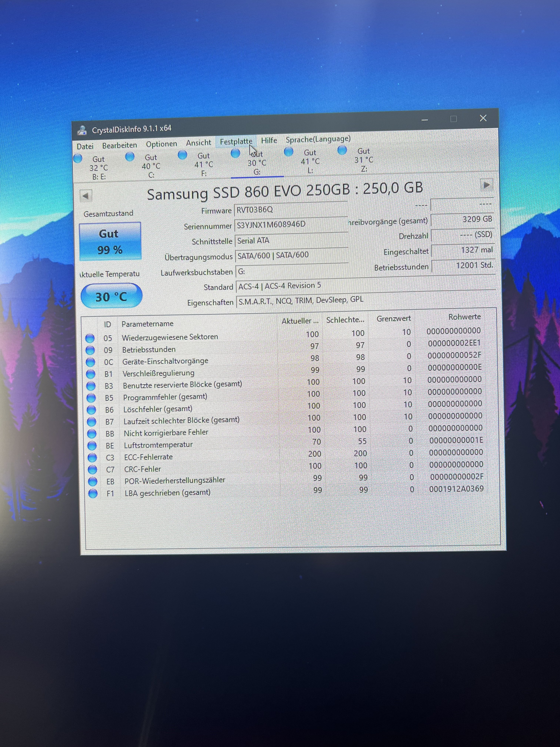Open the Festplatte menu
The height and width of the screenshot is (747, 560).
(x=236, y=142)
